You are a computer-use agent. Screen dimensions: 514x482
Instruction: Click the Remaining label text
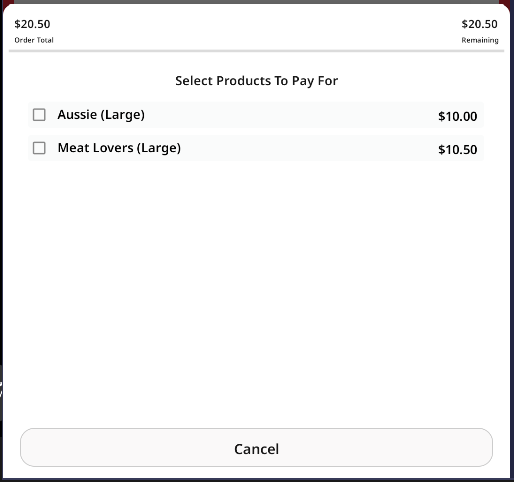(x=480, y=40)
